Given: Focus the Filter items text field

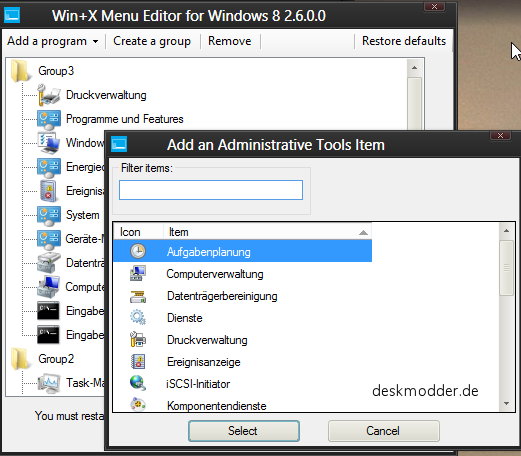Looking at the screenshot, I should coord(211,190).
